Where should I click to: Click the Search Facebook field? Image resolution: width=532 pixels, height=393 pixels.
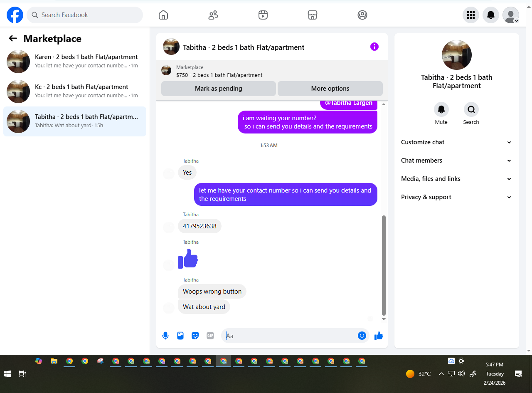(x=85, y=15)
